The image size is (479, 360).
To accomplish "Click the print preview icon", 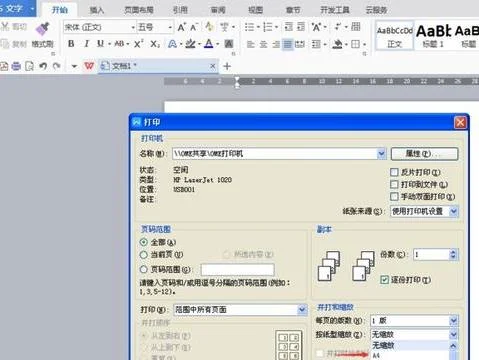I will (29, 66).
